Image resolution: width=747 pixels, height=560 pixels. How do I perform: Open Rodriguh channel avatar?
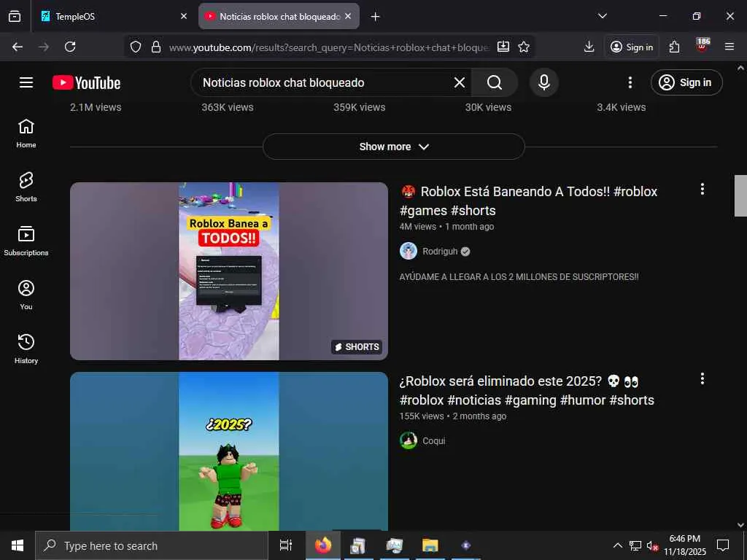tap(409, 251)
